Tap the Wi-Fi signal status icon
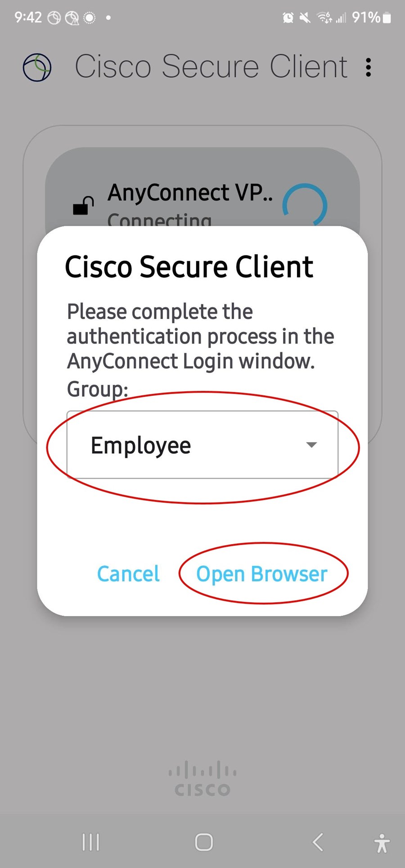The width and height of the screenshot is (405, 868). pos(325,18)
